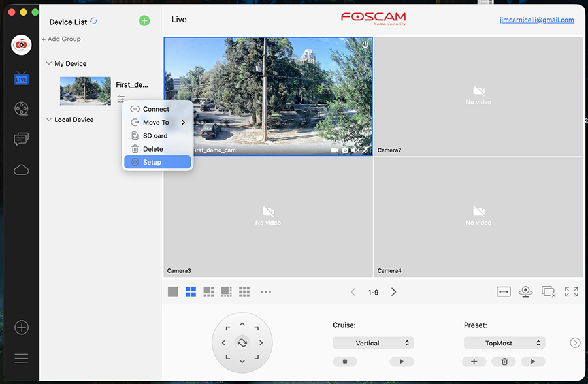Screen dimensions: 588x384
Task: Take a snapshot of first_demo_cam
Action: [x=345, y=150]
